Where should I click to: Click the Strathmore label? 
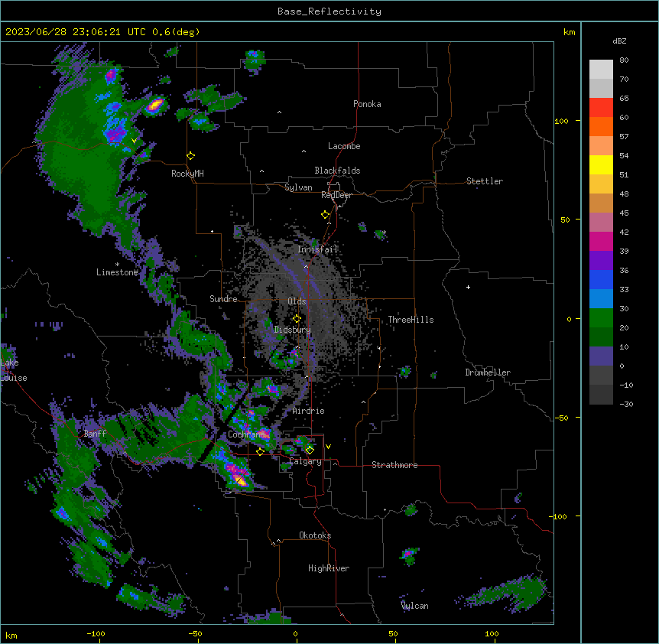[x=394, y=465]
